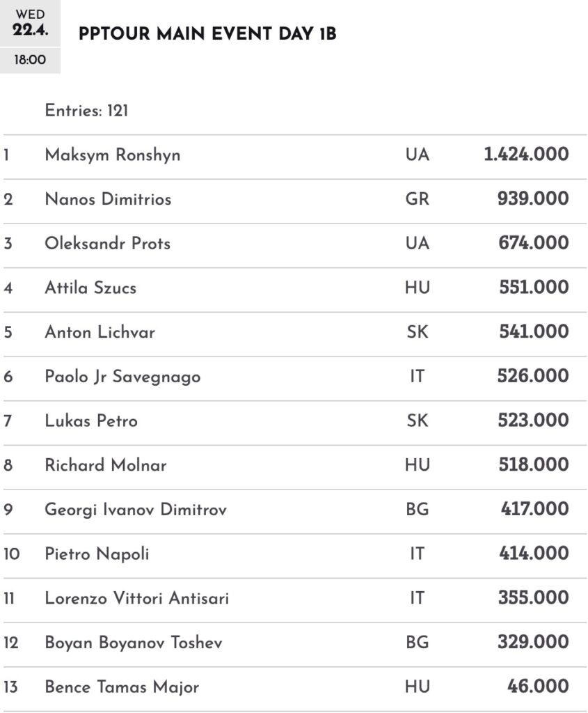Select the WED 22.4. date box

(x=30, y=24)
